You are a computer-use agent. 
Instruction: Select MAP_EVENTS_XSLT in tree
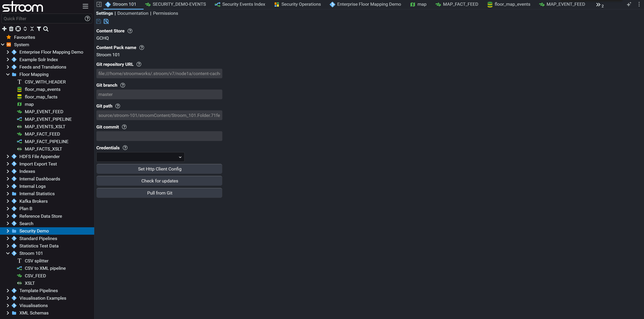tap(45, 127)
